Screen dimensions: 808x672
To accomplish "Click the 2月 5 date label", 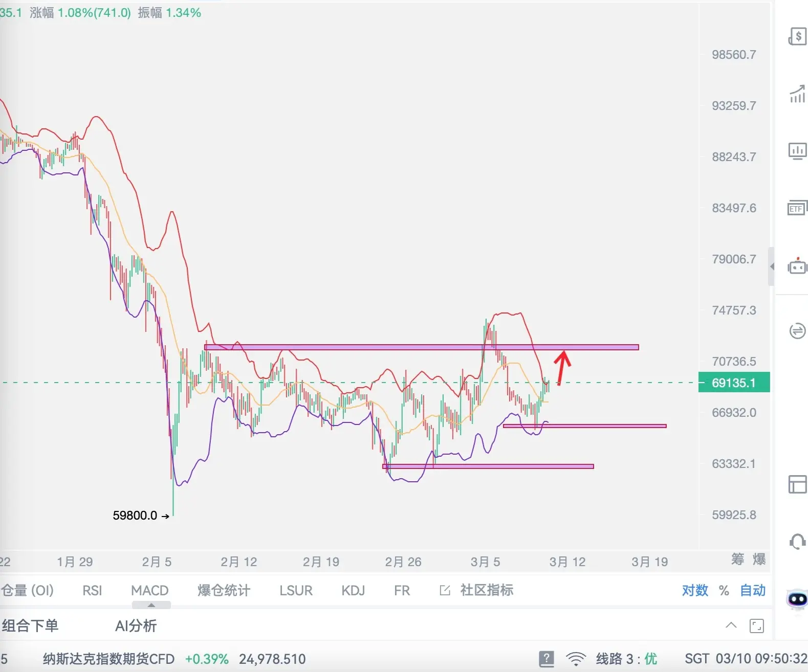I will [x=157, y=562].
